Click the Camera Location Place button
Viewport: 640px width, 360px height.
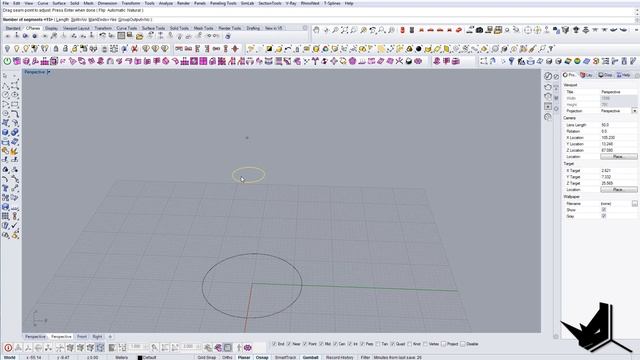(618, 157)
